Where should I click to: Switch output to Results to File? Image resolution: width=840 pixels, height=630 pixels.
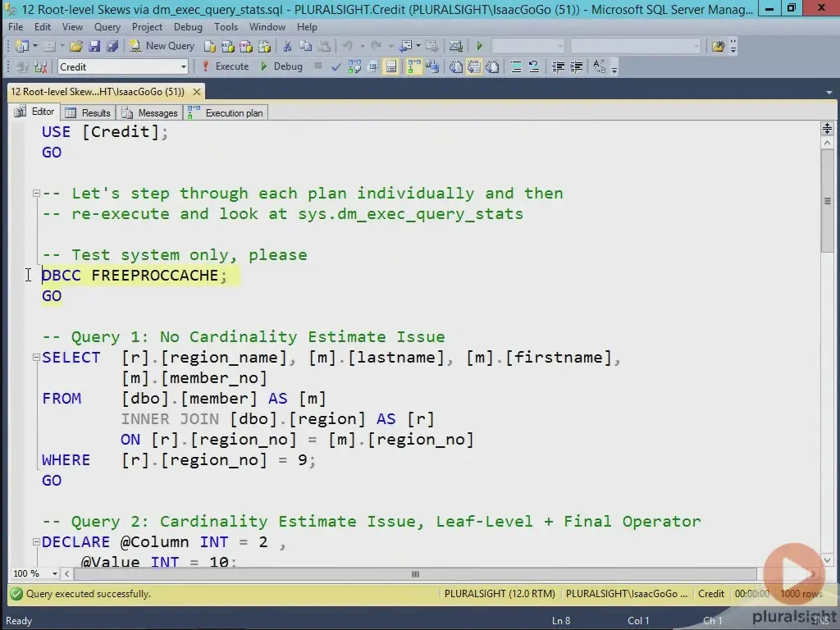tap(492, 67)
